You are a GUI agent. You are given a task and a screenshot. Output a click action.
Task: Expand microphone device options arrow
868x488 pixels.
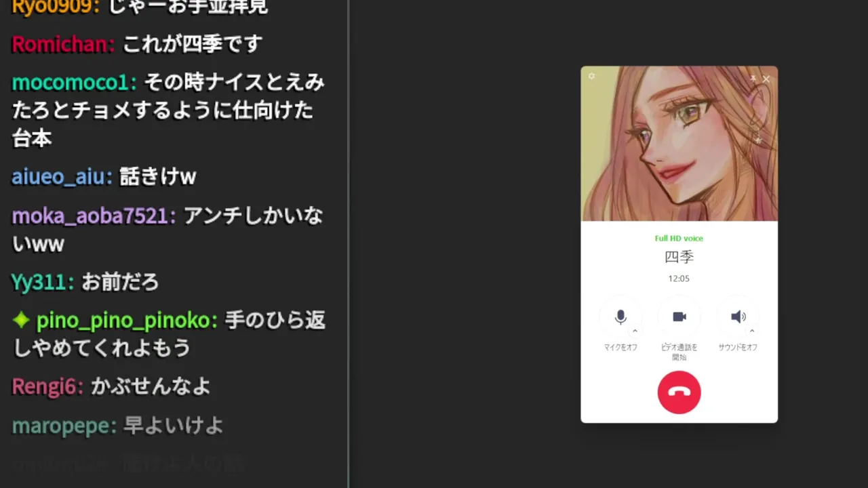[x=635, y=331]
